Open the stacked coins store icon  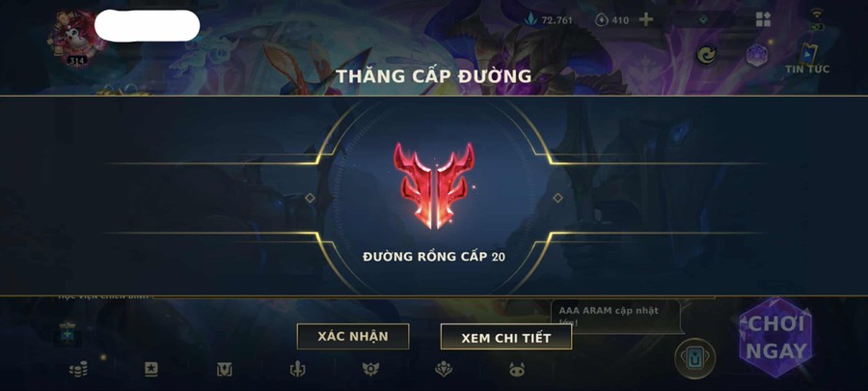click(x=78, y=369)
